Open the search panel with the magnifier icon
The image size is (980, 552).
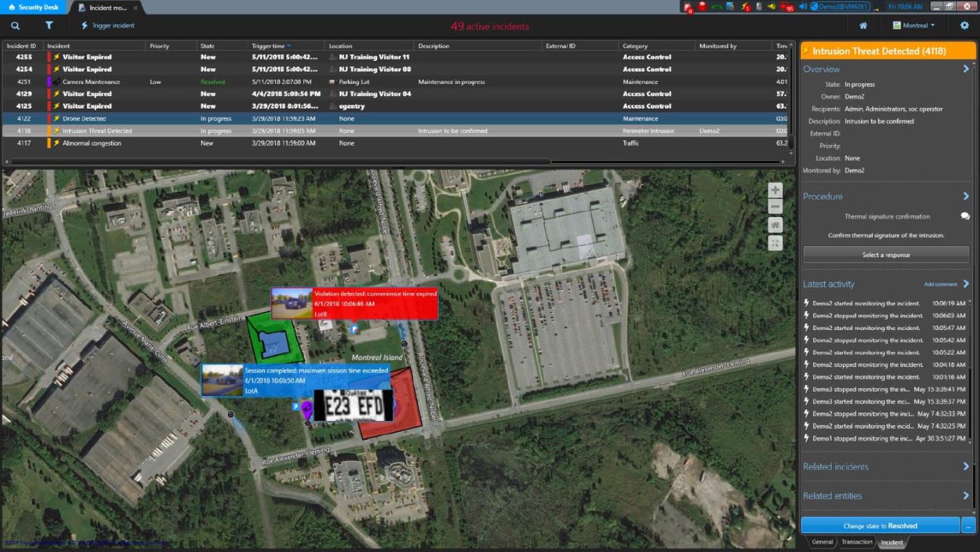[x=15, y=25]
